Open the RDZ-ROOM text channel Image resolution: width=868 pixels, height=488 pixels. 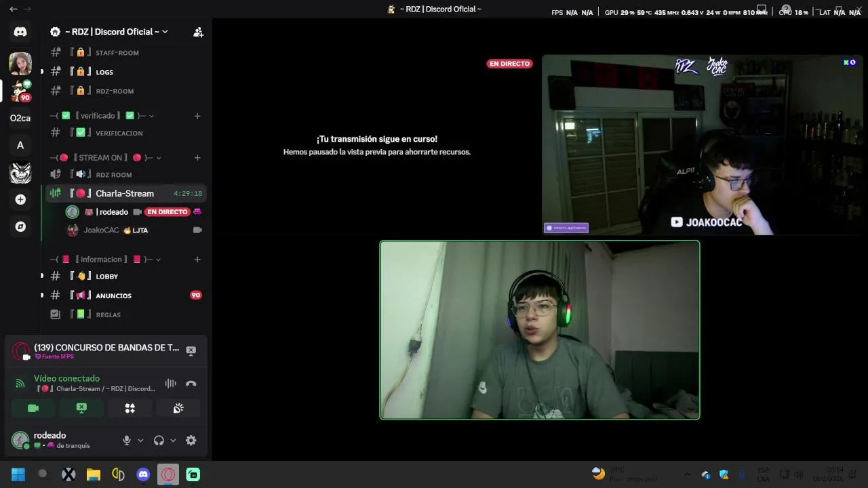pos(125,91)
